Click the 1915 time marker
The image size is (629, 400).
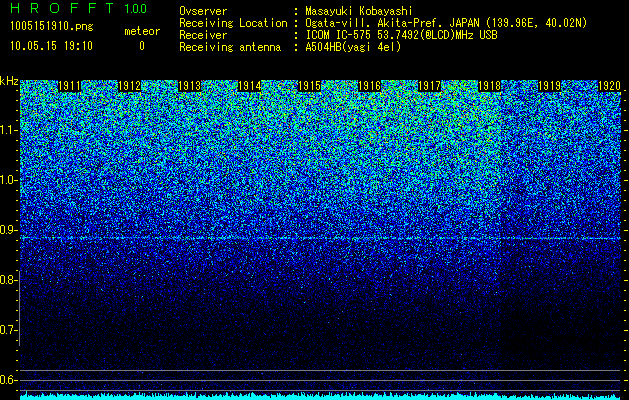coord(310,86)
